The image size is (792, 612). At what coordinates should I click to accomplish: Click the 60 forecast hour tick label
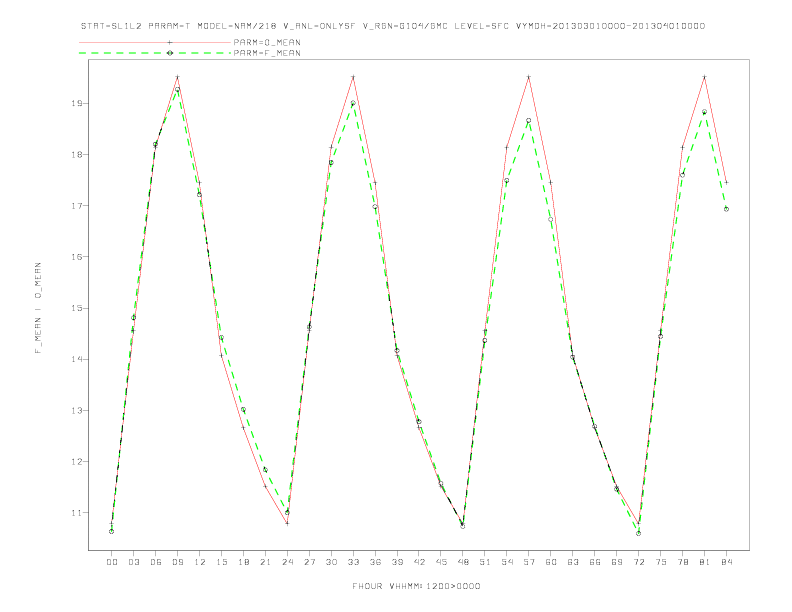551,562
